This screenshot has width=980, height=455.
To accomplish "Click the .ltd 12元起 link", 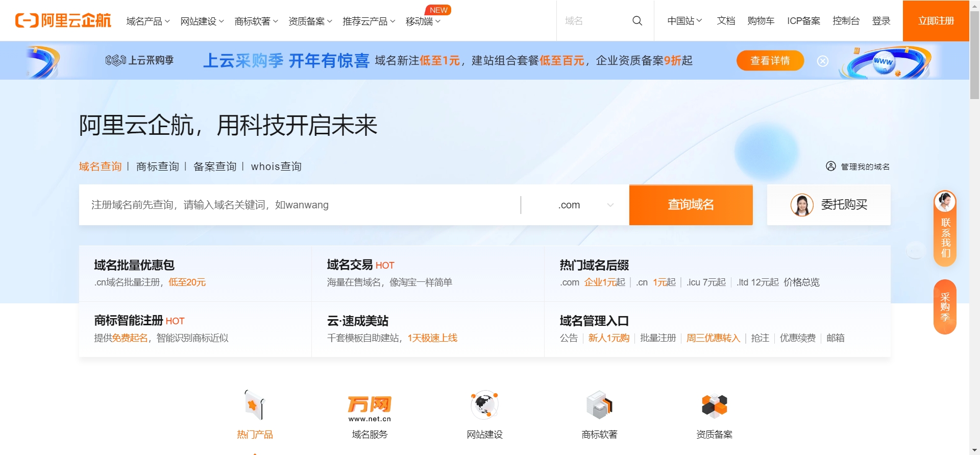I will [x=757, y=282].
